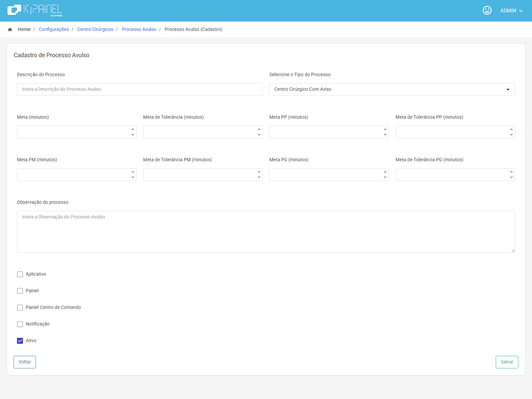Increase the Meta PM (minutos) value

pos(133,172)
